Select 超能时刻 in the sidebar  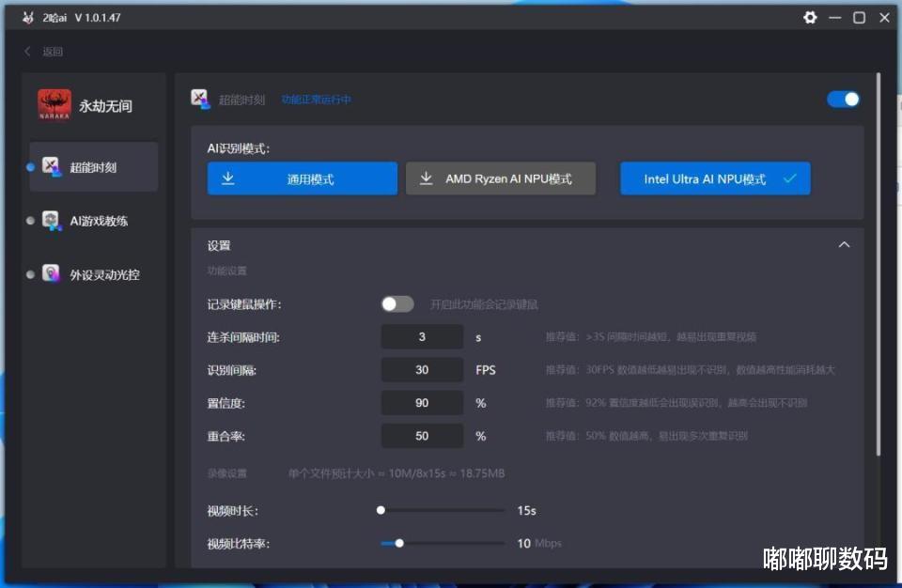coord(94,167)
